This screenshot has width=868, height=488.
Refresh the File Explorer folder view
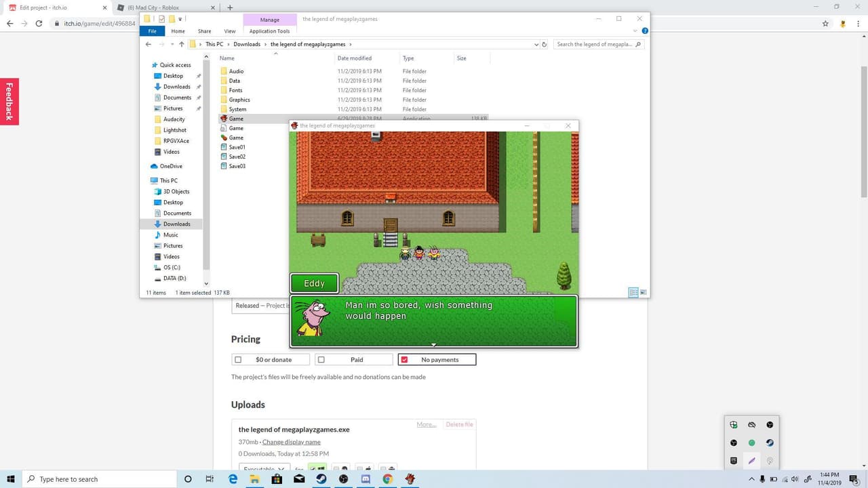tap(544, 44)
